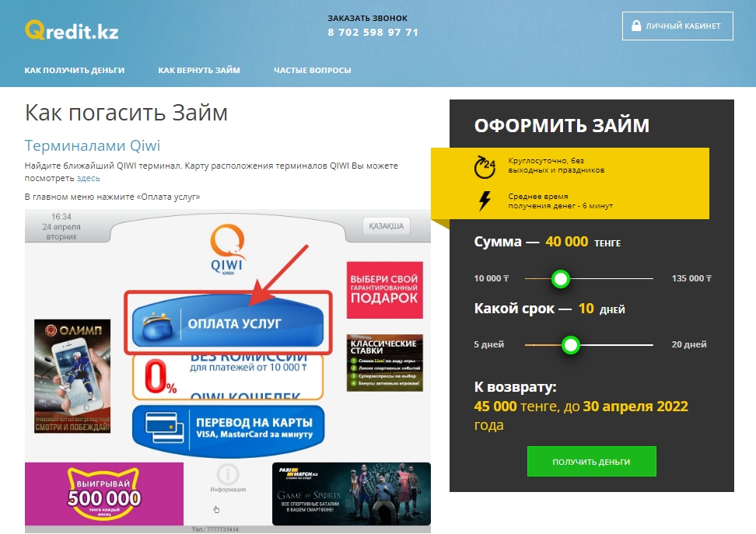
Task: Open the Как вернуть займ menu item
Action: (199, 71)
